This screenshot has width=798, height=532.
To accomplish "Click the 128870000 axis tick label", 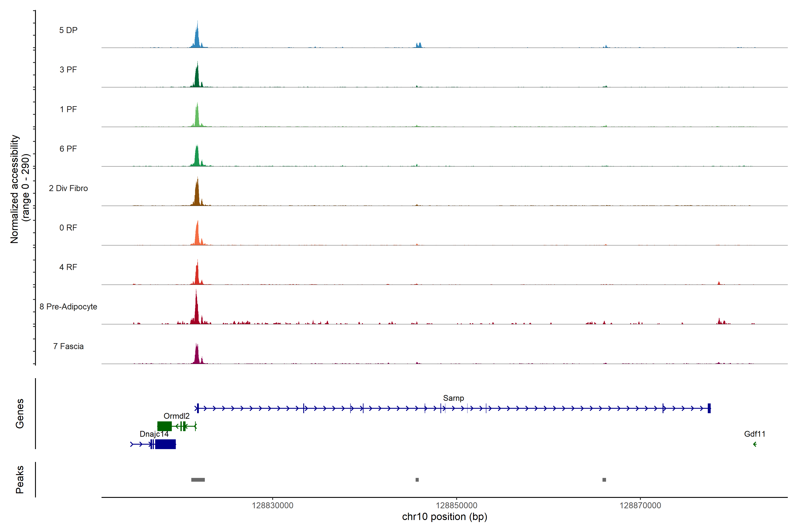I will (640, 505).
